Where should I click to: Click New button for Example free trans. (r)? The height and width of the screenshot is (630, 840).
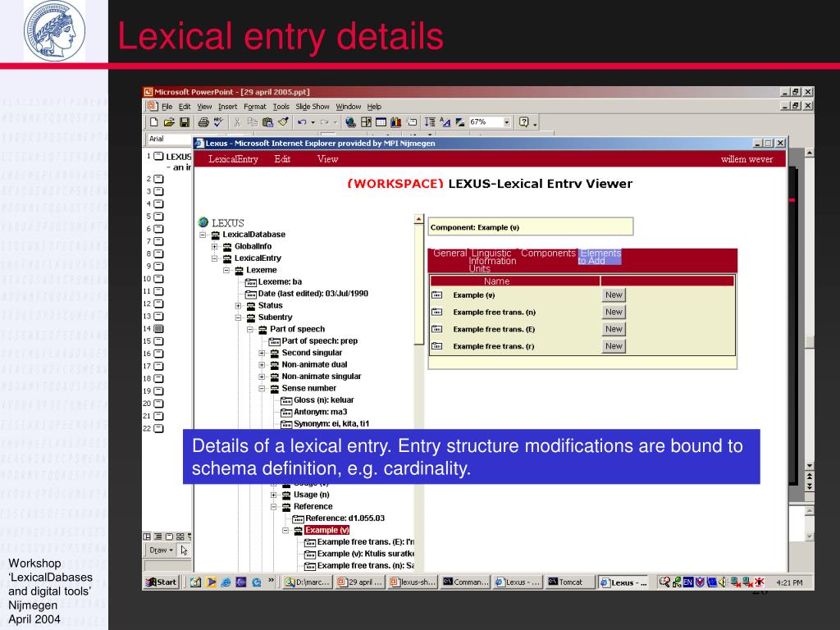614,346
